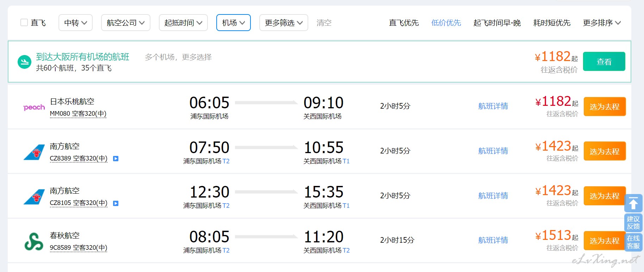Image resolution: width=644 pixels, height=272 pixels.
Task: Sort by 耗时短优先
Action: coord(552,23)
